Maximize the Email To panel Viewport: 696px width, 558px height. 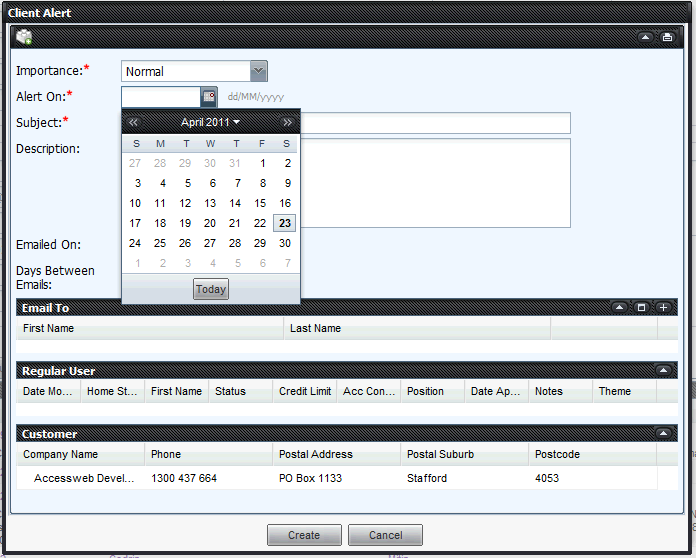[641, 307]
